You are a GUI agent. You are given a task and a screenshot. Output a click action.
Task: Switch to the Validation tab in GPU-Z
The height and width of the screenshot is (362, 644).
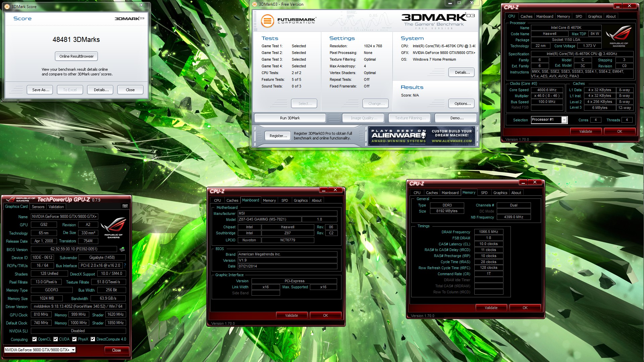click(x=56, y=207)
